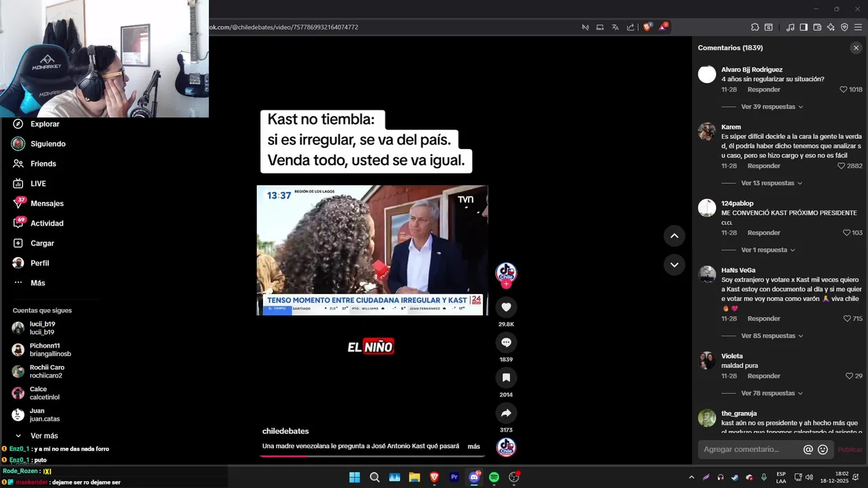Open lucii_b19 followed account
This screenshot has height=488, width=868.
coord(42,328)
